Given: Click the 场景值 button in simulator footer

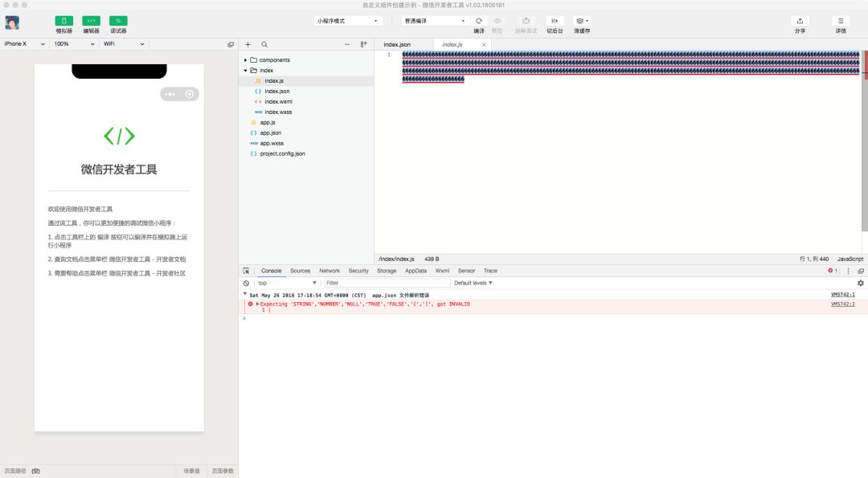Looking at the screenshot, I should tap(191, 471).
